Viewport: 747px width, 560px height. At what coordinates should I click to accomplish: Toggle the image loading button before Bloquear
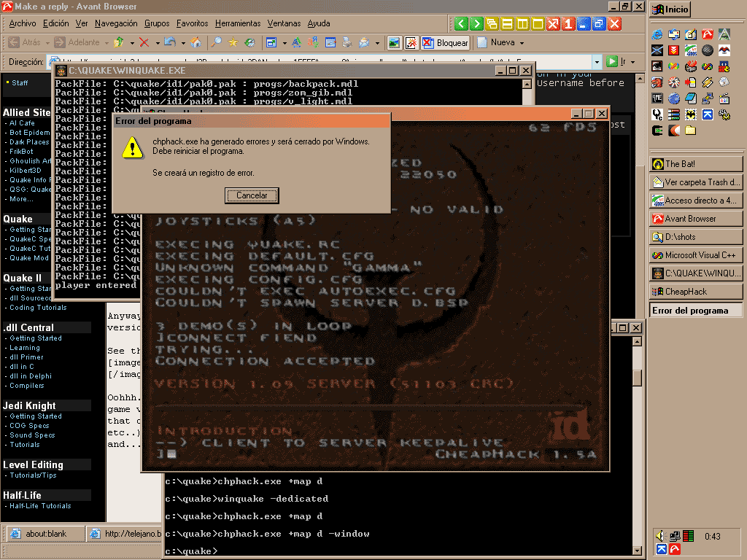coord(393,43)
